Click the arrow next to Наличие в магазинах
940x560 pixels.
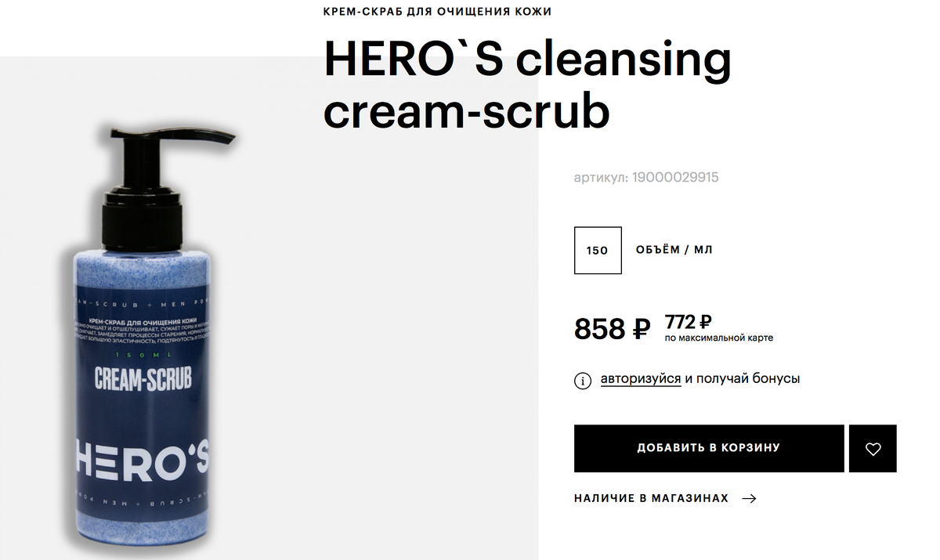[x=749, y=498]
